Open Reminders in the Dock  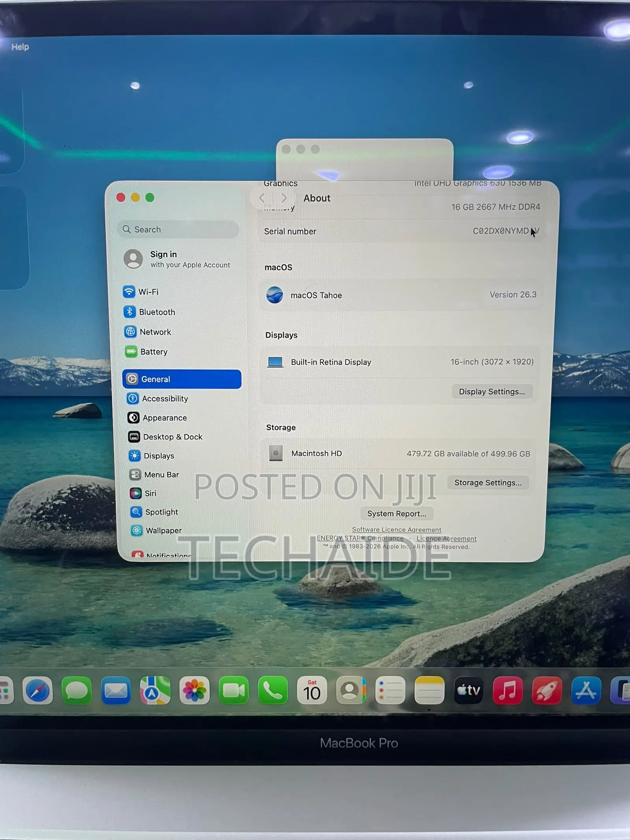tap(390, 691)
